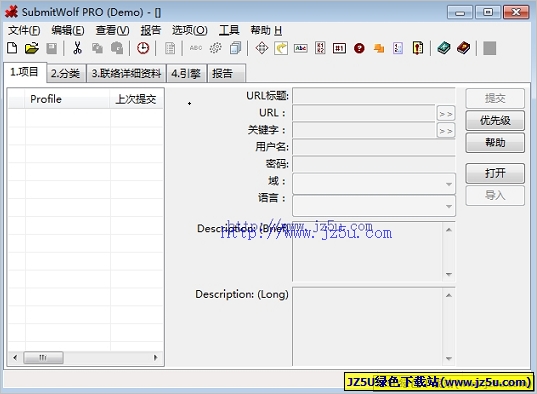Click the red circle question icon

click(359, 48)
